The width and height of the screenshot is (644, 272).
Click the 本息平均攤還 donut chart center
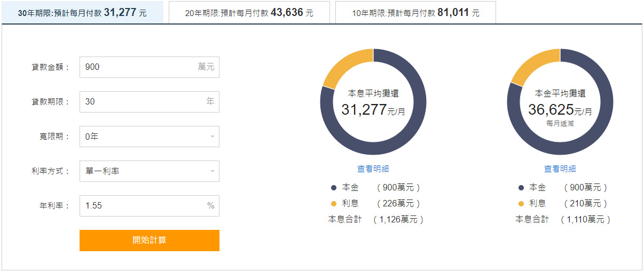(x=373, y=102)
